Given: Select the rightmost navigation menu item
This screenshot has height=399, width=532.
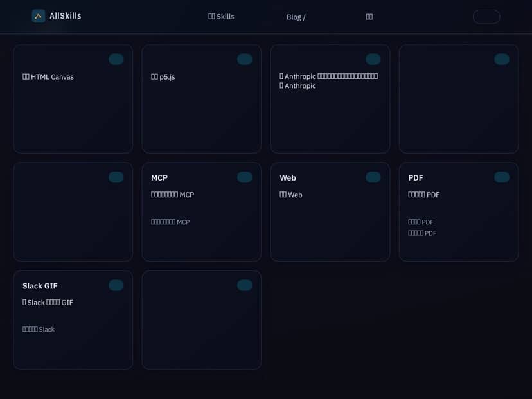Looking at the screenshot, I should pos(369,17).
